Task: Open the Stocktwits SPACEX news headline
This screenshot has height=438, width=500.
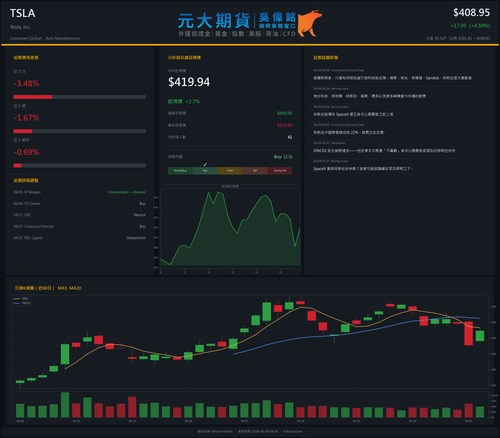Action: point(384,151)
